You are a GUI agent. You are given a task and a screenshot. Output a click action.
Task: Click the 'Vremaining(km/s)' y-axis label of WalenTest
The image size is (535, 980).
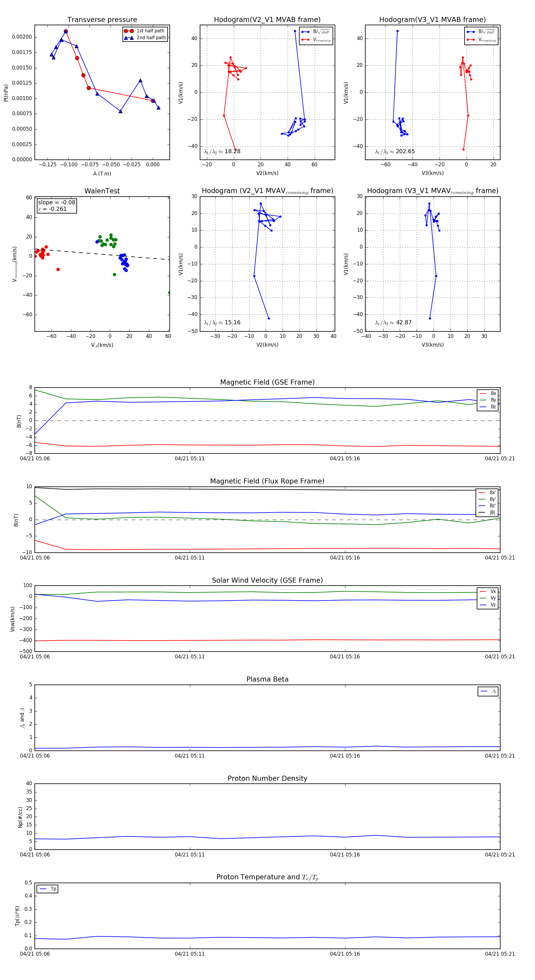click(x=15, y=264)
